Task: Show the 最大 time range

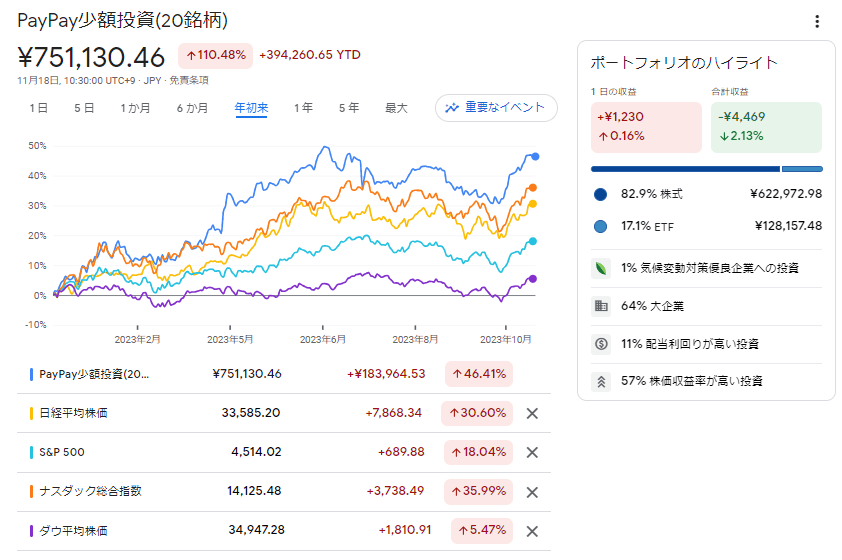Action: coord(396,108)
